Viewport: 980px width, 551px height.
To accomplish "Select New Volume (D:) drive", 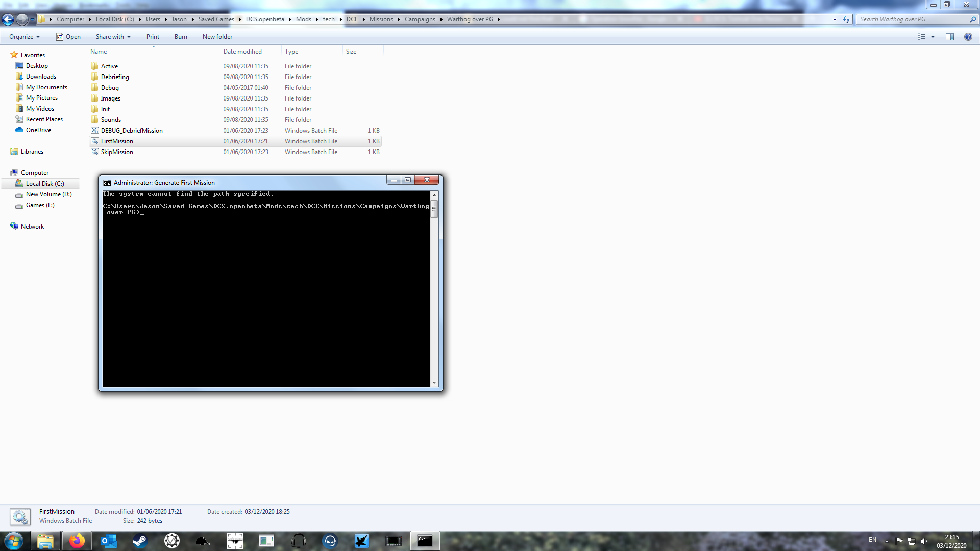I will point(48,194).
